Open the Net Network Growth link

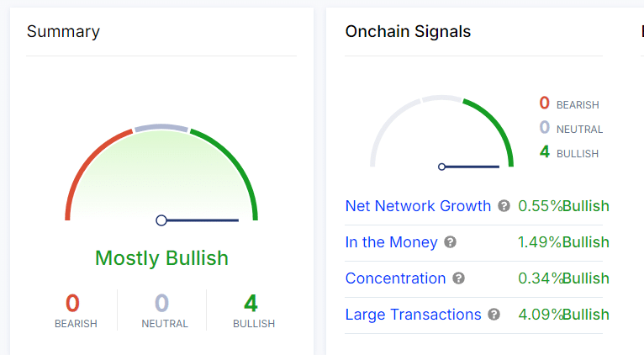tap(418, 206)
